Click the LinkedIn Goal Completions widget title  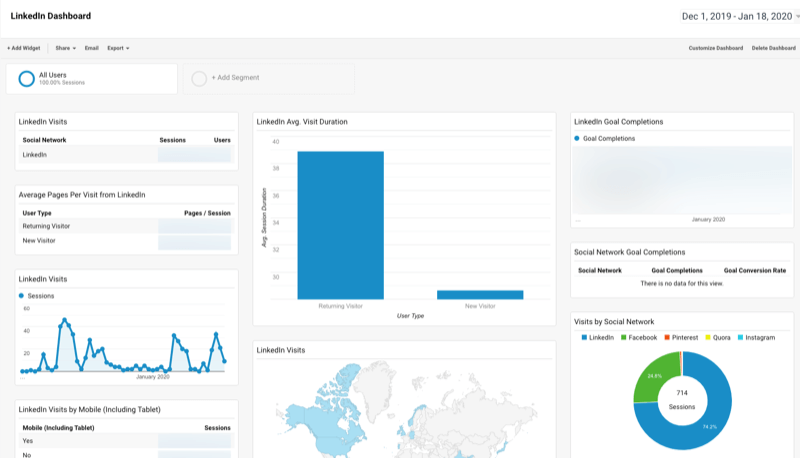coord(618,122)
